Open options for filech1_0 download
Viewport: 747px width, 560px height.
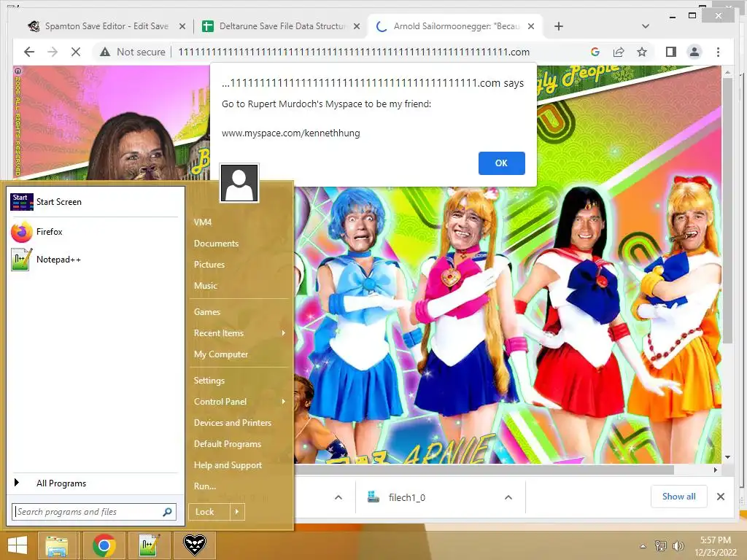tap(508, 497)
